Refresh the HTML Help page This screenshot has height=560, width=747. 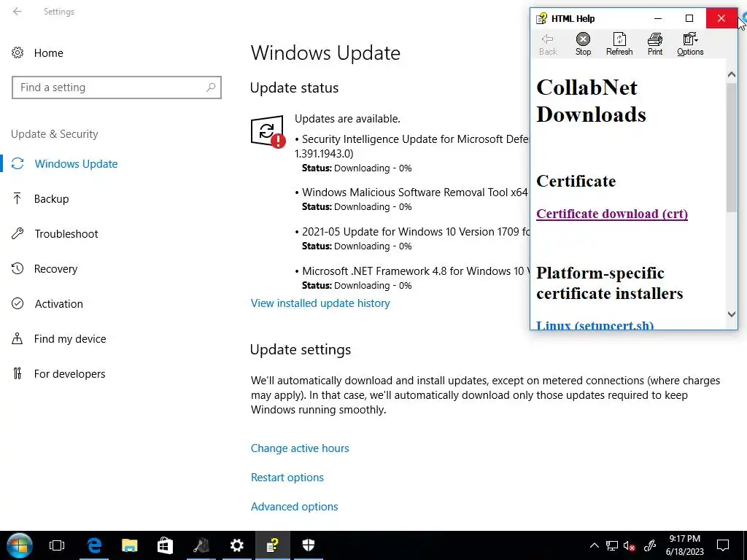click(619, 44)
